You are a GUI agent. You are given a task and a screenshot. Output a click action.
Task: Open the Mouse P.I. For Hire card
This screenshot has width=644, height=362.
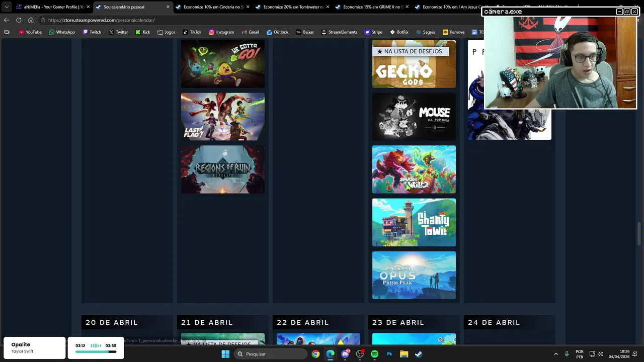[x=414, y=117]
